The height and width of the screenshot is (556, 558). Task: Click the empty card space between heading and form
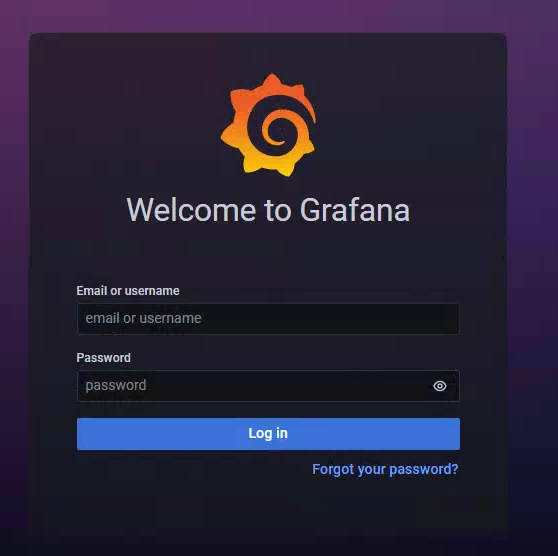[x=268, y=255]
